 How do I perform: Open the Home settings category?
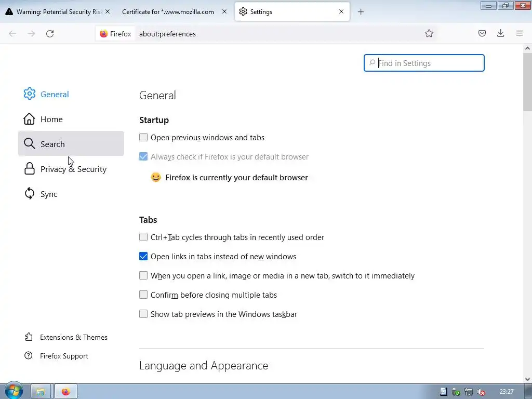(x=71, y=119)
